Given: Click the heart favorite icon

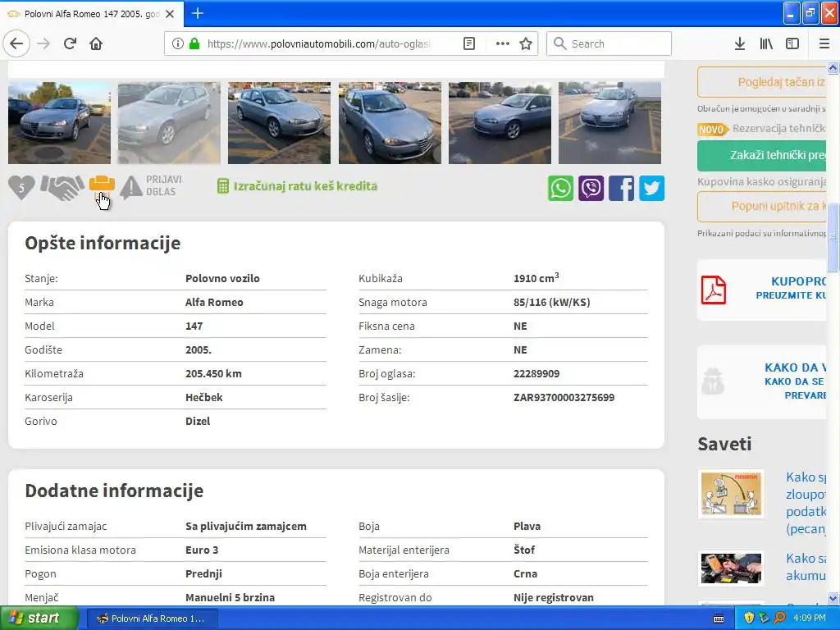Looking at the screenshot, I should pyautogui.click(x=21, y=188).
